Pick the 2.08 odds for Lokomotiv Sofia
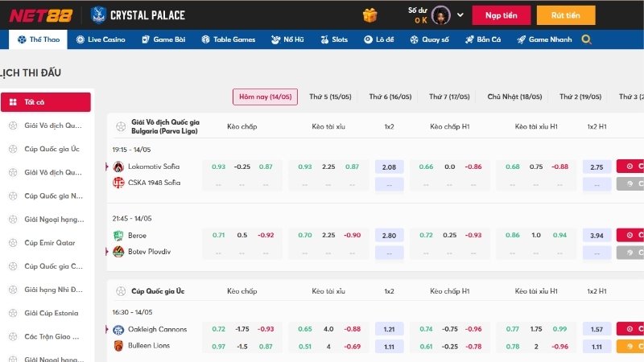This screenshot has width=644, height=362. [x=389, y=167]
